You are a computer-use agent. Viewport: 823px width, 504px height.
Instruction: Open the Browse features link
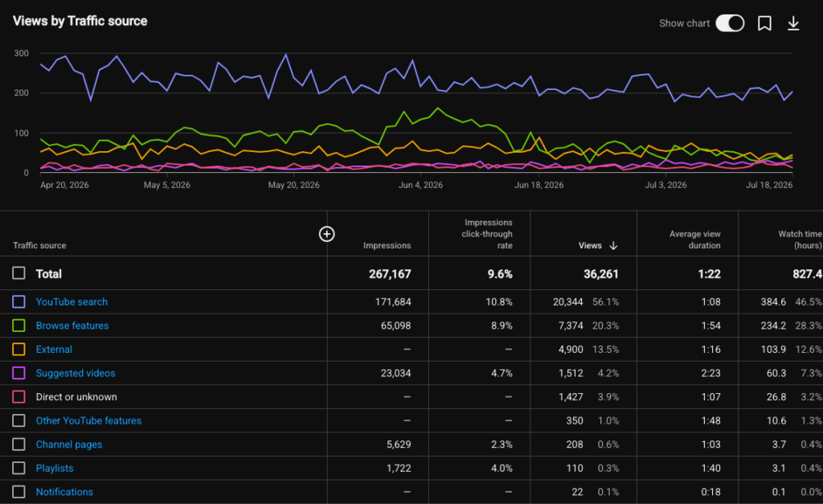coord(72,326)
